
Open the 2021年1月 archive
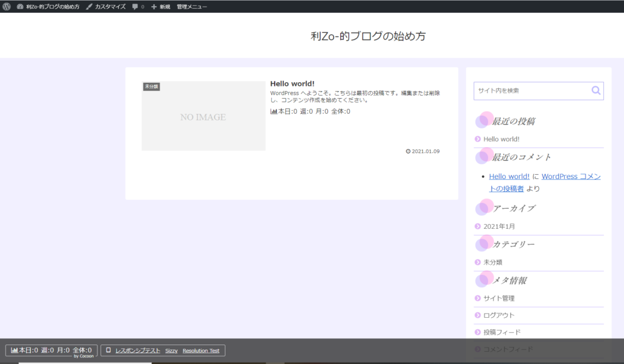[499, 226]
